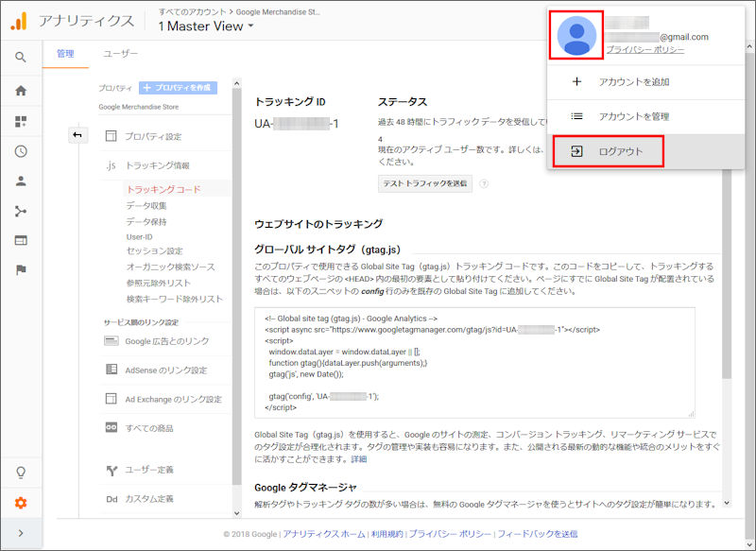Click the すべての商品 link icon

[x=112, y=427]
